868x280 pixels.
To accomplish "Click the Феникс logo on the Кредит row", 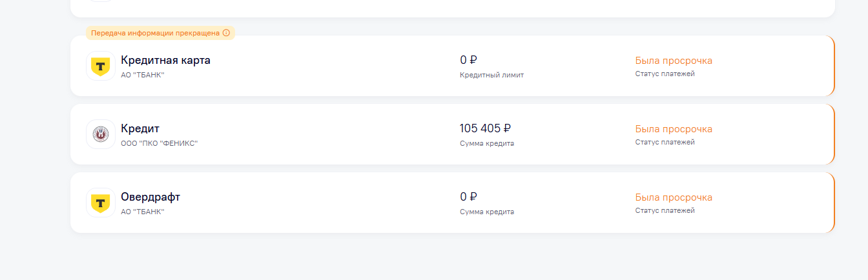I will coord(100,134).
